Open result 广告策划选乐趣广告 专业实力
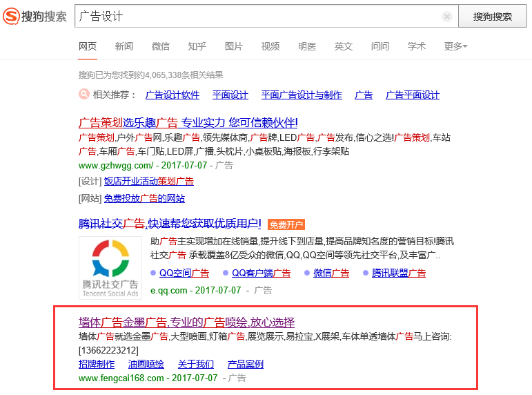 [188, 123]
